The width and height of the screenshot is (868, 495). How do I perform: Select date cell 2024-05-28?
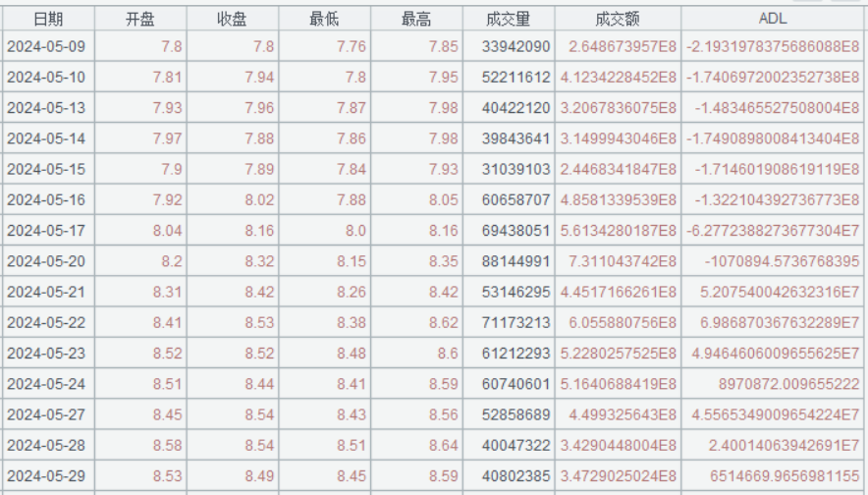[x=46, y=445]
